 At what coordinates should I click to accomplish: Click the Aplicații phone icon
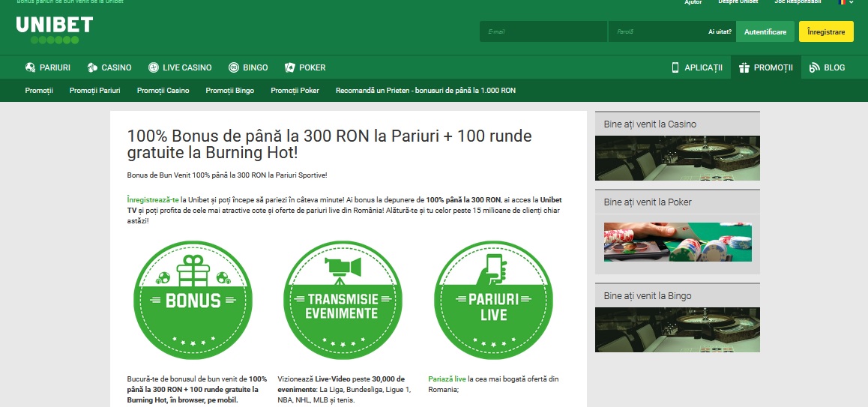(675, 67)
